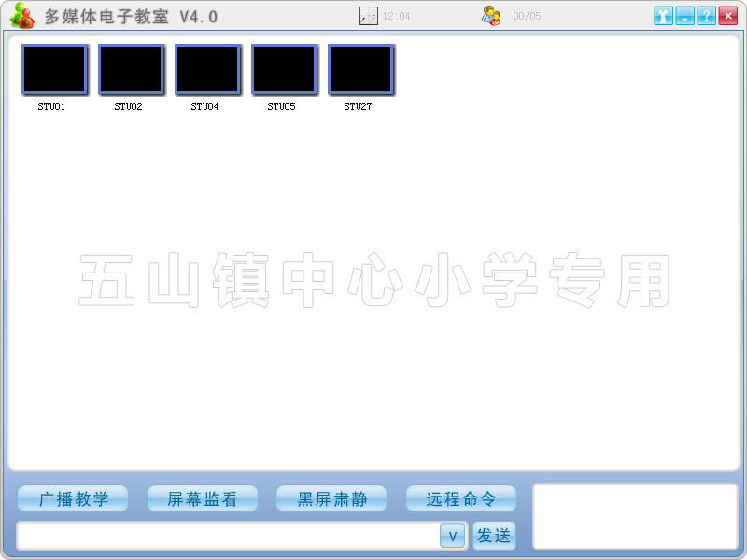Screen dimensions: 747x560
Task: Select student screen STU01
Action: tap(54, 70)
